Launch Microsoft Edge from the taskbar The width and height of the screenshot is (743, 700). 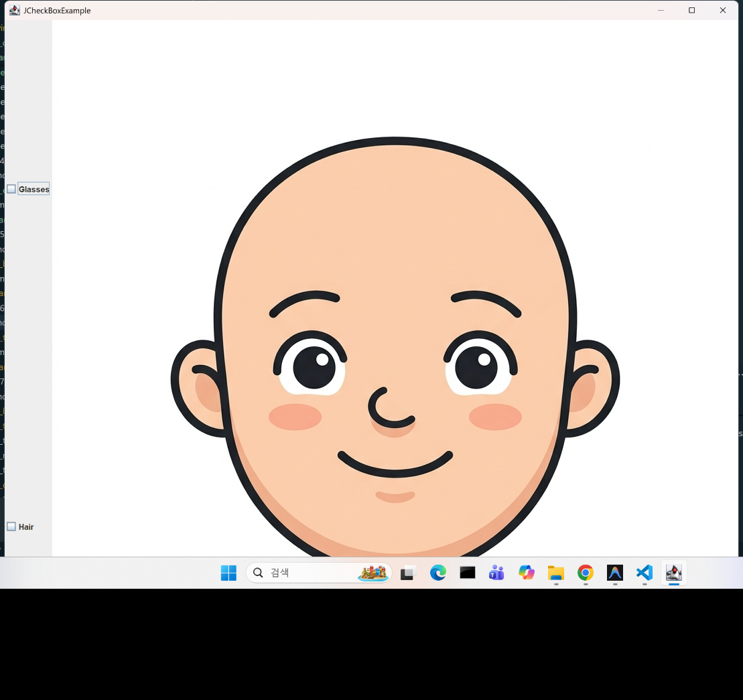438,573
